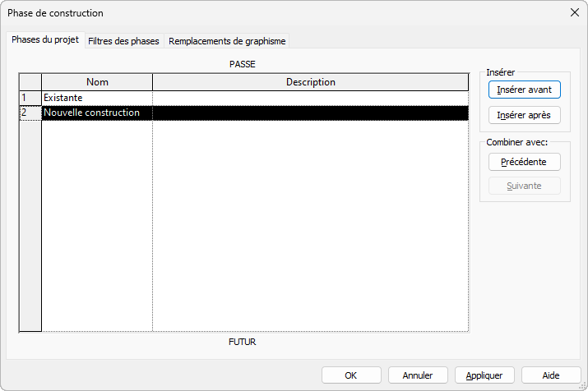Viewport: 588px width, 391px height.
Task: Select the Existante phase name cell
Action: (97, 98)
